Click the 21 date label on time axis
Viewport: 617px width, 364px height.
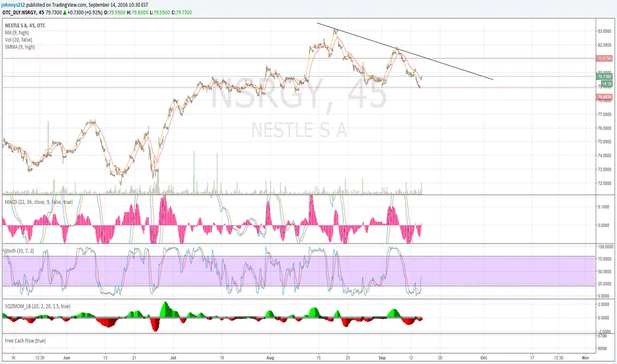click(134, 357)
